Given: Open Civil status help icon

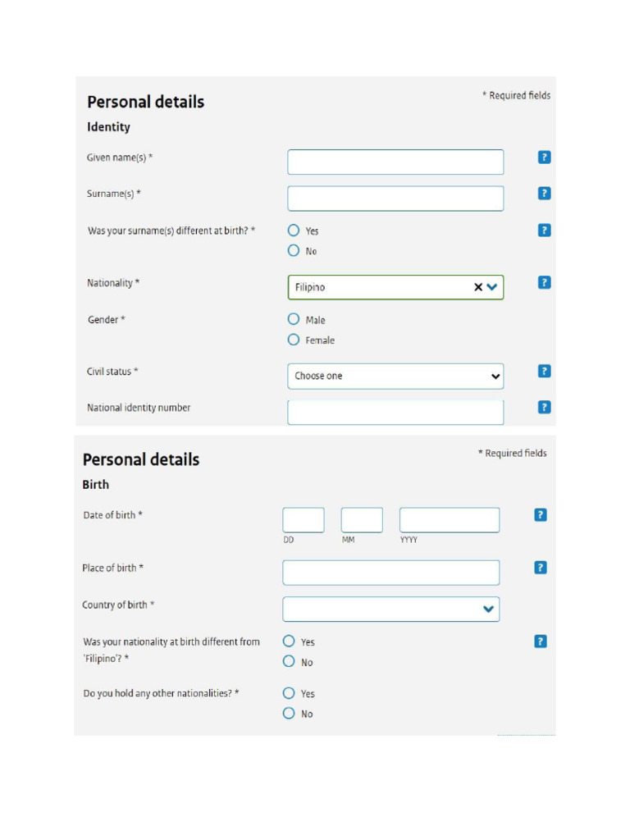Looking at the screenshot, I should pyautogui.click(x=544, y=371).
